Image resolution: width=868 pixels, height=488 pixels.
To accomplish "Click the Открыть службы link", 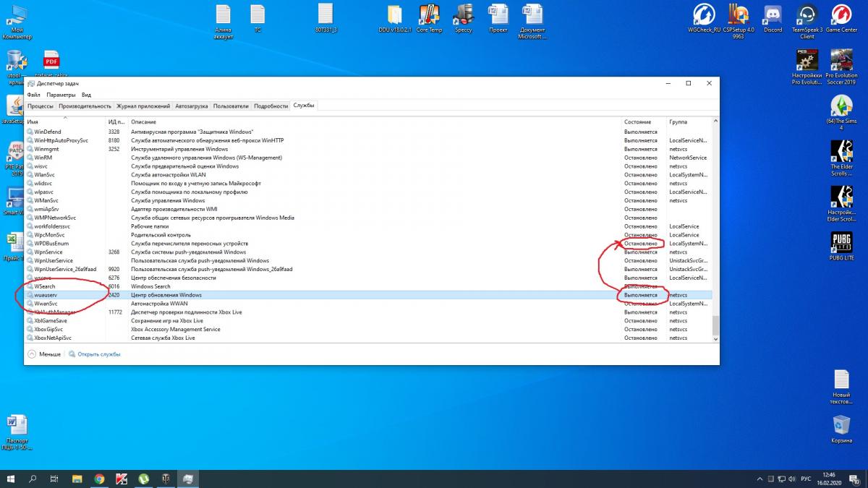I will pos(98,354).
